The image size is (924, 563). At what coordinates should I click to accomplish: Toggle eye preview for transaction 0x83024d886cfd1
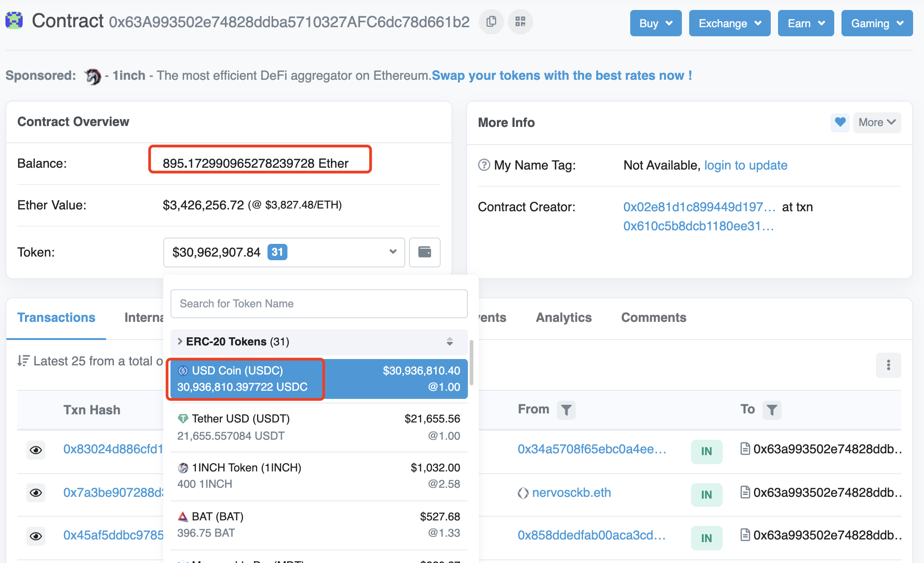[36, 450]
